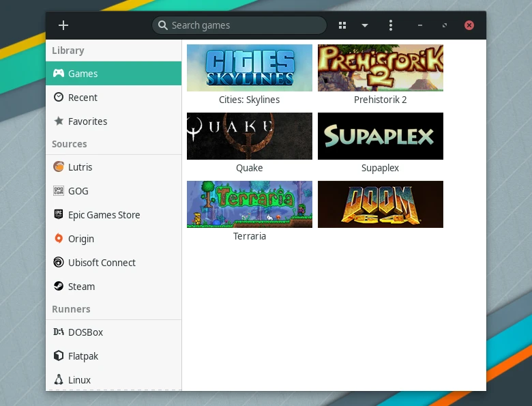
Task: Select the GOG source label
Action: [78, 191]
